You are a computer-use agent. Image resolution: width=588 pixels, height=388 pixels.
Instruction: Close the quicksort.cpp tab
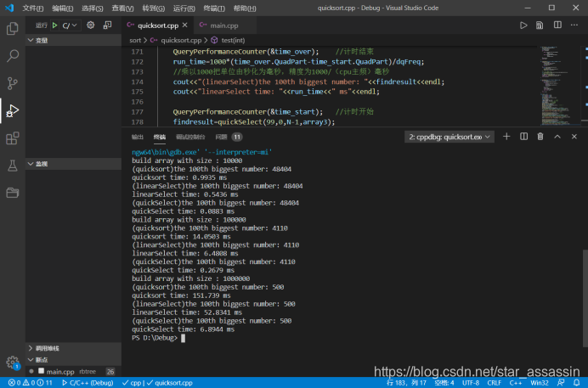point(185,25)
